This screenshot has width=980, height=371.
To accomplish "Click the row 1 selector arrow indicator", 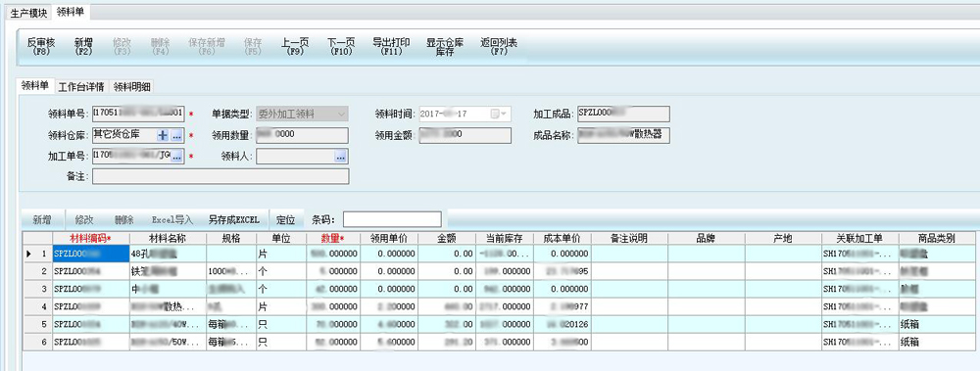I will point(28,255).
